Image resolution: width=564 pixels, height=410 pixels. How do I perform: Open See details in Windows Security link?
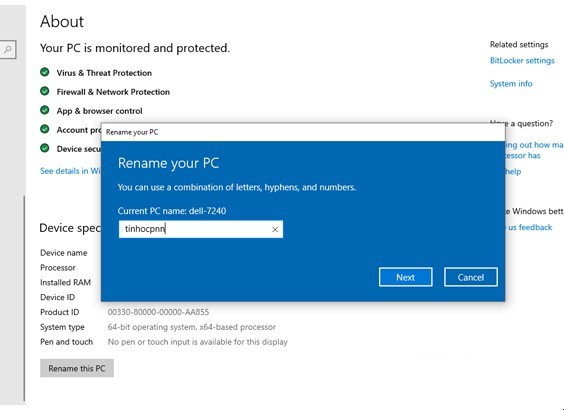[70, 171]
